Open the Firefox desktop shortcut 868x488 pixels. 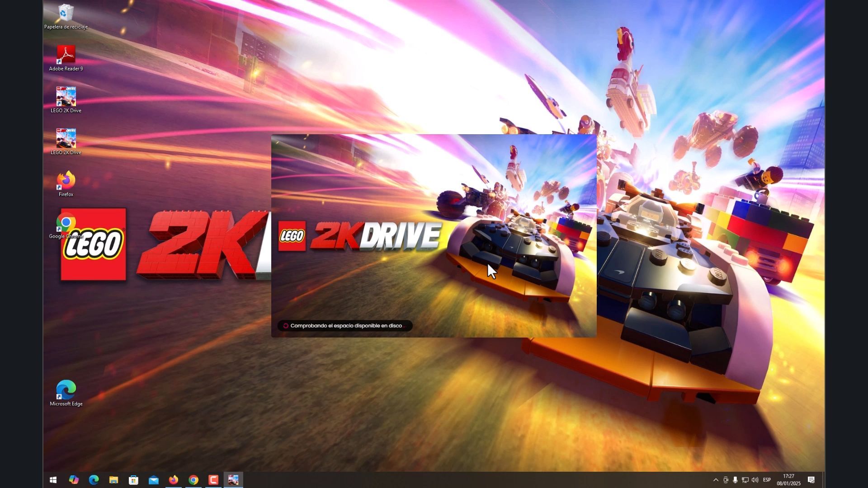click(x=66, y=184)
